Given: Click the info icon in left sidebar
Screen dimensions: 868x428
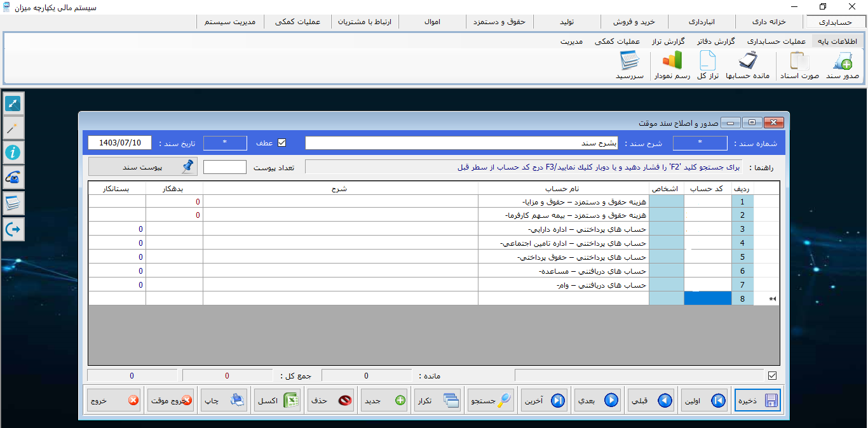Looking at the screenshot, I should coord(13,152).
